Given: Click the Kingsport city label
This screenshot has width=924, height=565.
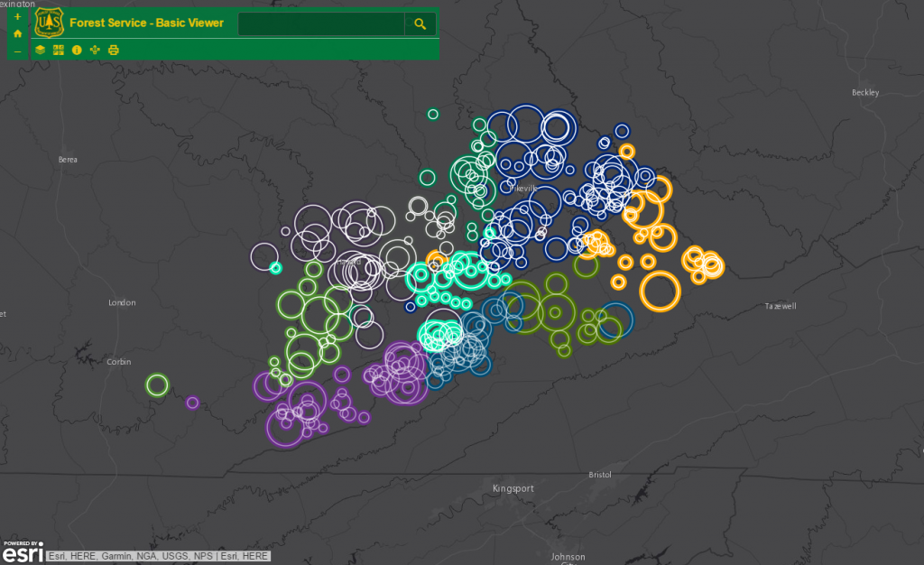Looking at the screenshot, I should pyautogui.click(x=513, y=488).
